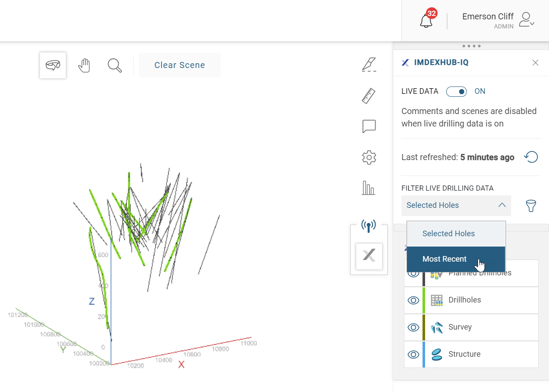Click the IMDEX X logo button
549x392 pixels.
tap(369, 256)
